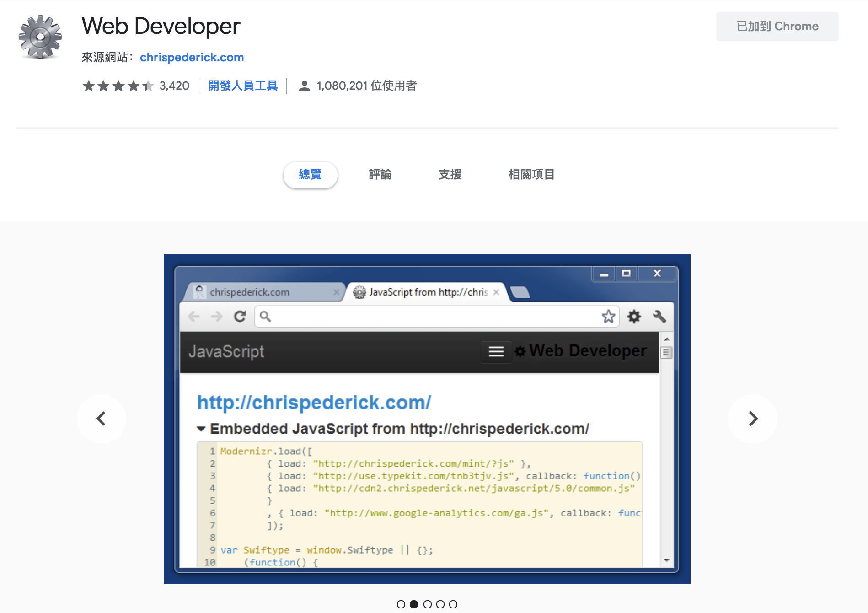Open the chrispederick.com source website link

coord(192,57)
